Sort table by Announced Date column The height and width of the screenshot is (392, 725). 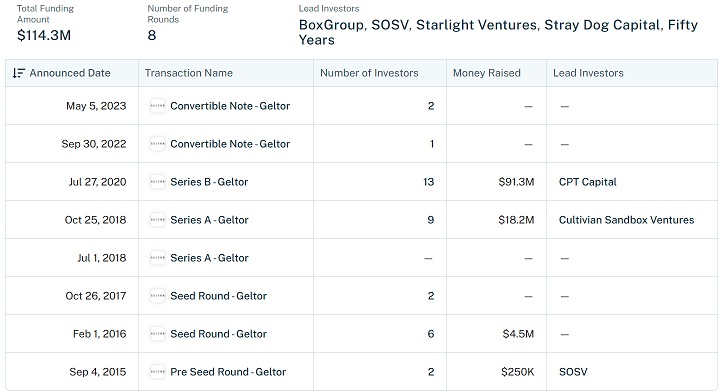tap(70, 73)
